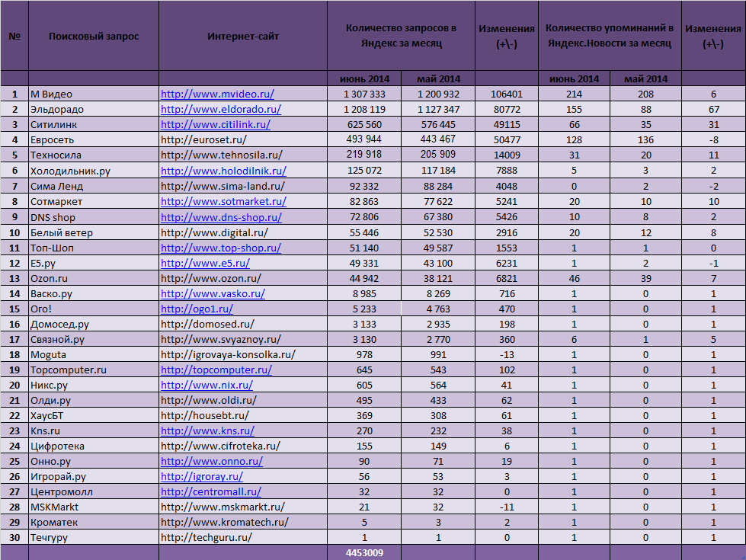Click the change value '106401'

(x=507, y=94)
